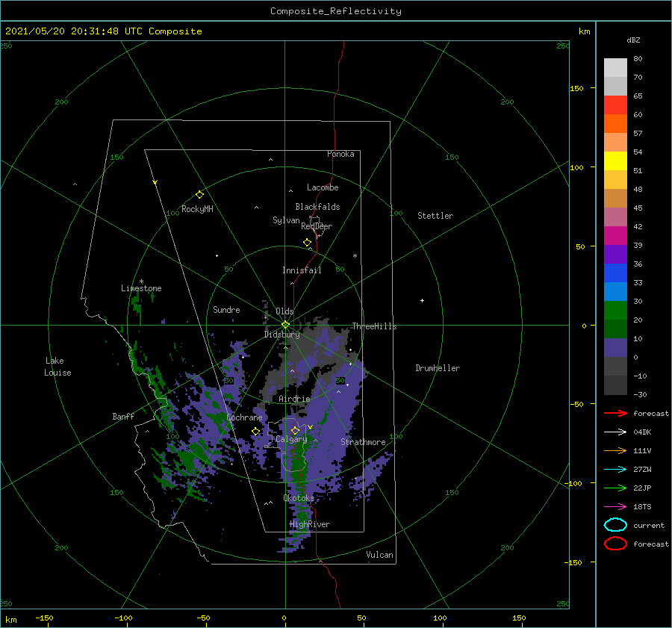672x628 pixels.
Task: Click the Airdrie city label
Action: [294, 399]
